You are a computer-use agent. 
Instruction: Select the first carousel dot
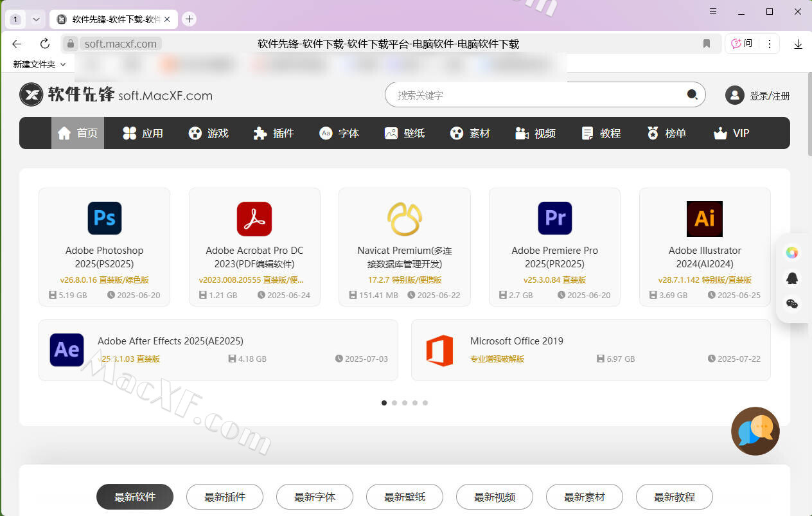point(384,403)
